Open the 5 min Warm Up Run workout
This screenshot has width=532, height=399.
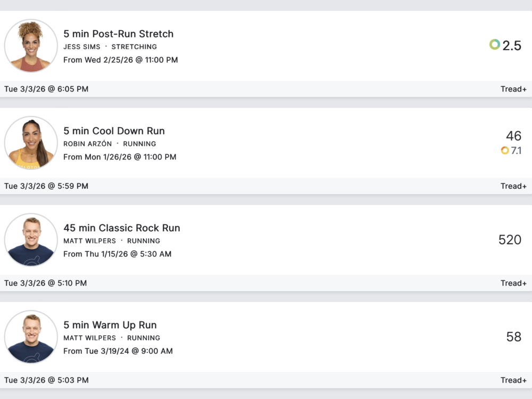(110, 325)
